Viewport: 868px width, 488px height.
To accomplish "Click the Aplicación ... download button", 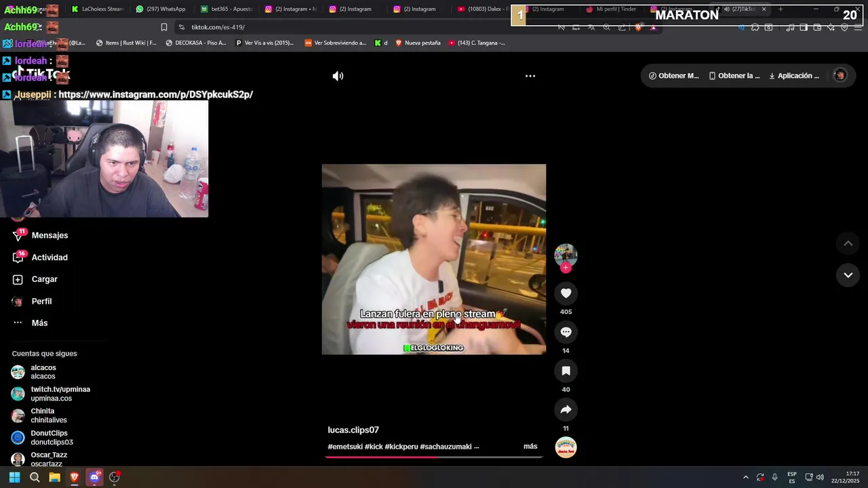I will tap(794, 76).
